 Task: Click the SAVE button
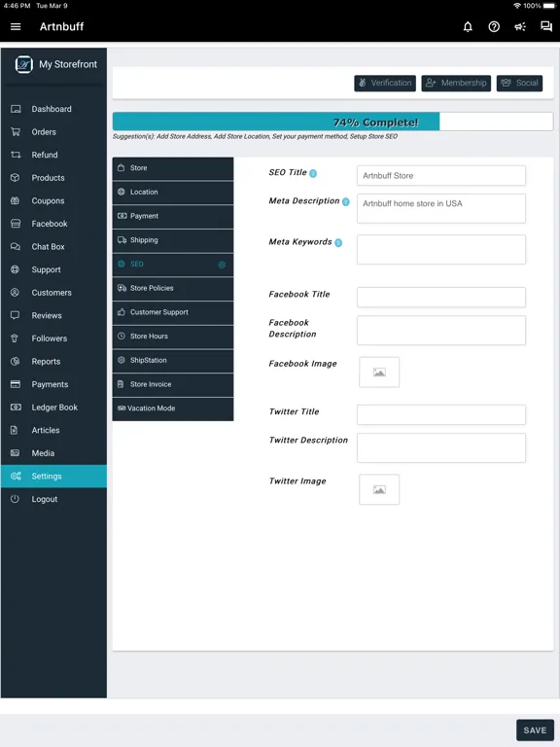tap(535, 730)
